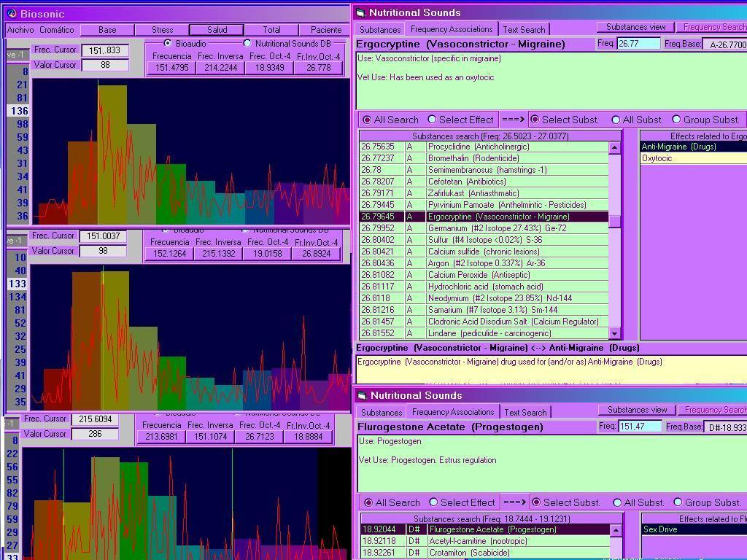Enable Nutritional Sounds DB radio option
The height and width of the screenshot is (560, 747).
pos(247,44)
